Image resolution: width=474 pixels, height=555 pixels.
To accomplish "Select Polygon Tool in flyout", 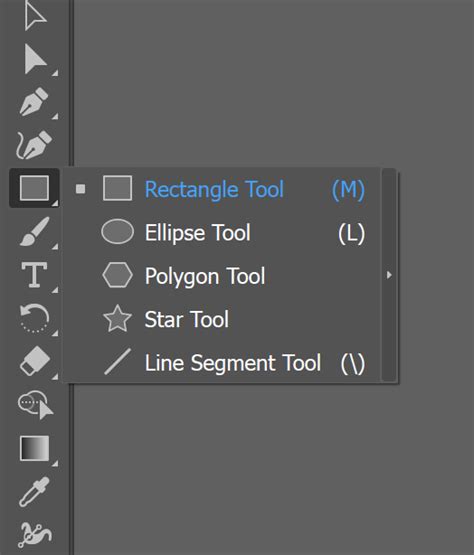I will (x=222, y=276).
